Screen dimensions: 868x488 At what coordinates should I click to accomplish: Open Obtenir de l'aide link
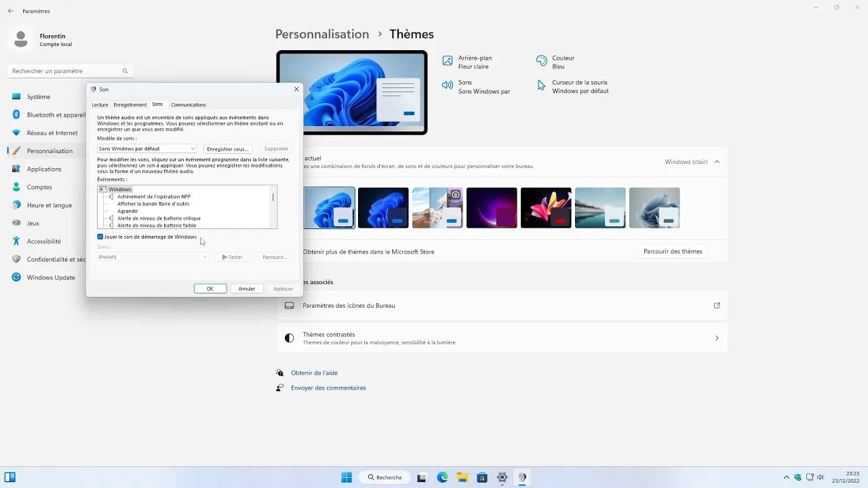point(314,373)
